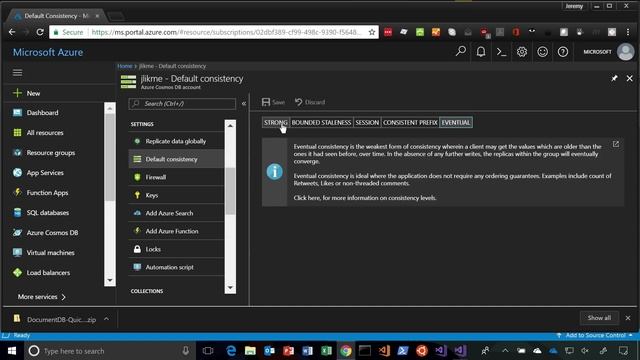
Task: Click the Discard button
Action: tap(310, 102)
